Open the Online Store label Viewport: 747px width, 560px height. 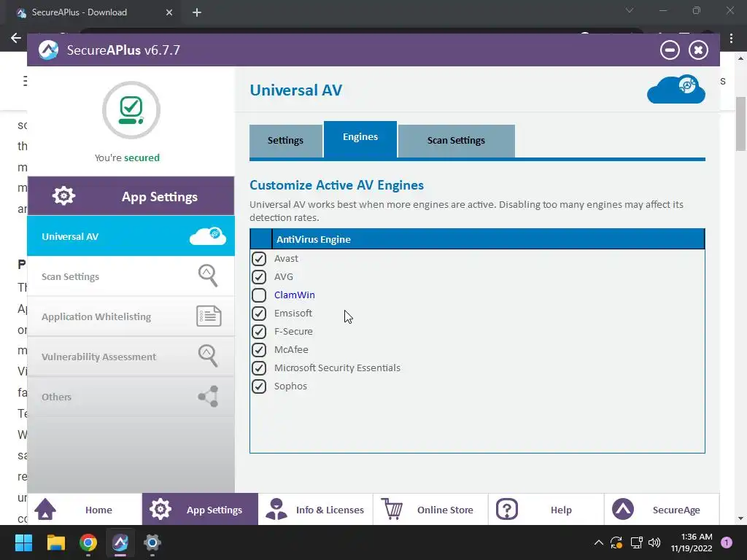click(445, 510)
